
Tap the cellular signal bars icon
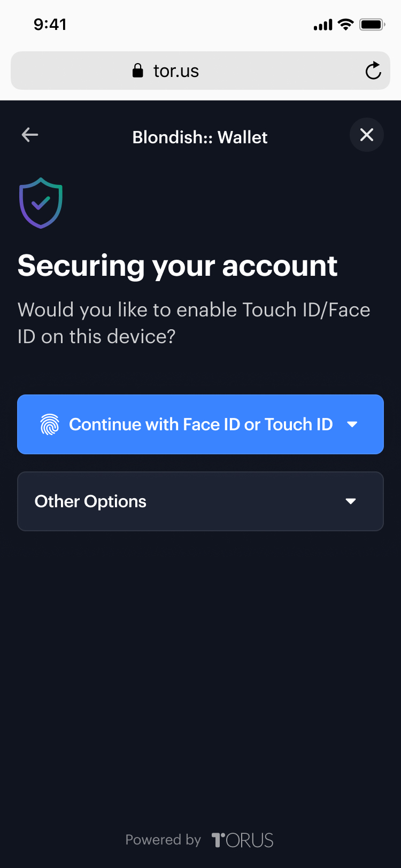[323, 25]
